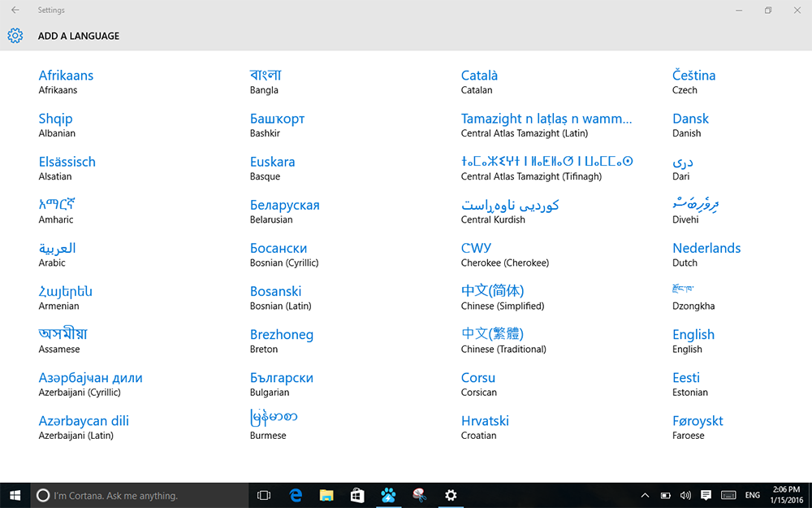The image size is (812, 508).
Task: Click the back arrow in Settings
Action: (x=15, y=11)
